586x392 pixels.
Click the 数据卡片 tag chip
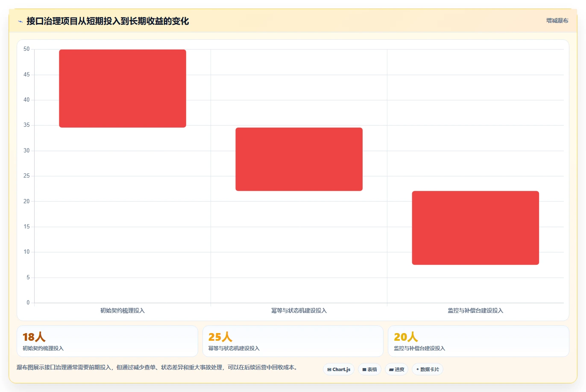[428, 369]
